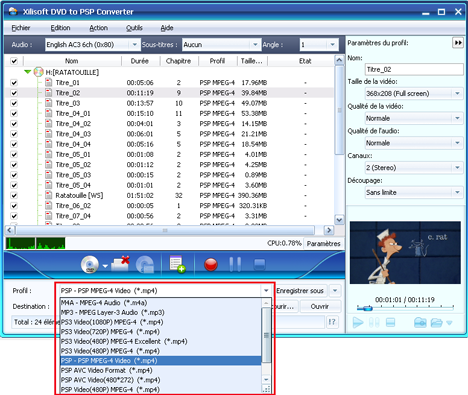Uncheck the Titre_05_02 checkbox

point(14,165)
